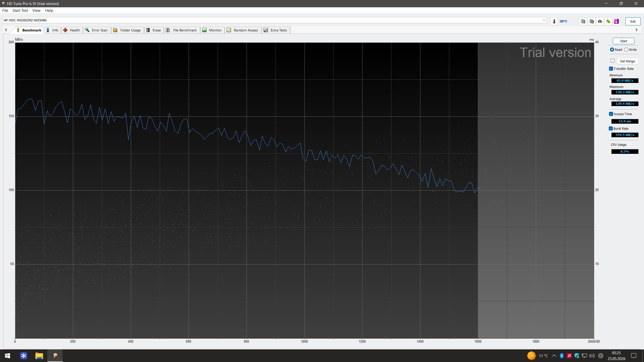
Task: Click the Extra Tests tab icon
Action: tap(266, 30)
